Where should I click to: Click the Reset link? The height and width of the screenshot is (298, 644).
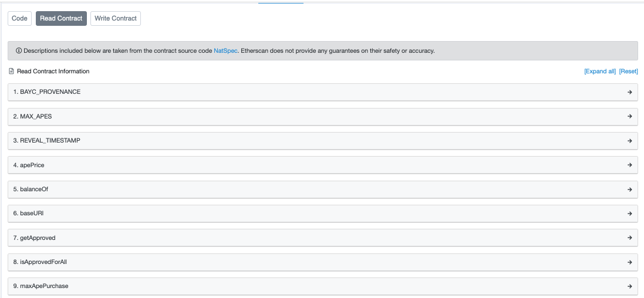[x=628, y=72]
